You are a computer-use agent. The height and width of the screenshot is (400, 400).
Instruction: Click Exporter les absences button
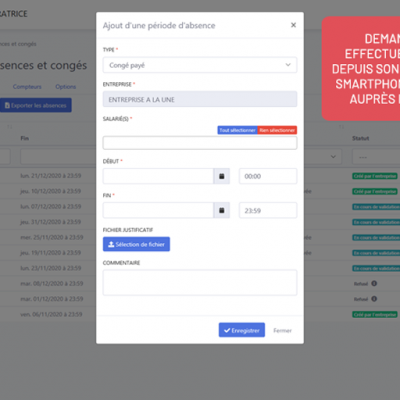pyautogui.click(x=35, y=105)
